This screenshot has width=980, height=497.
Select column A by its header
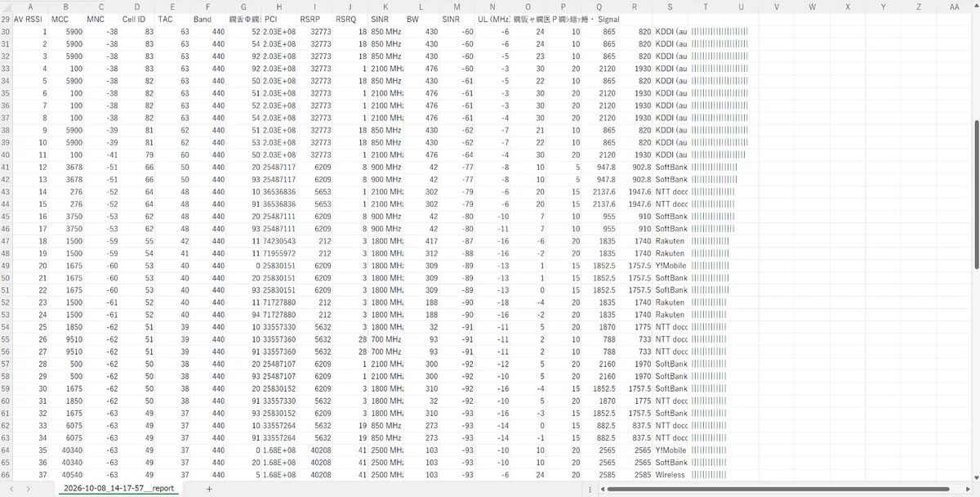pos(29,7)
